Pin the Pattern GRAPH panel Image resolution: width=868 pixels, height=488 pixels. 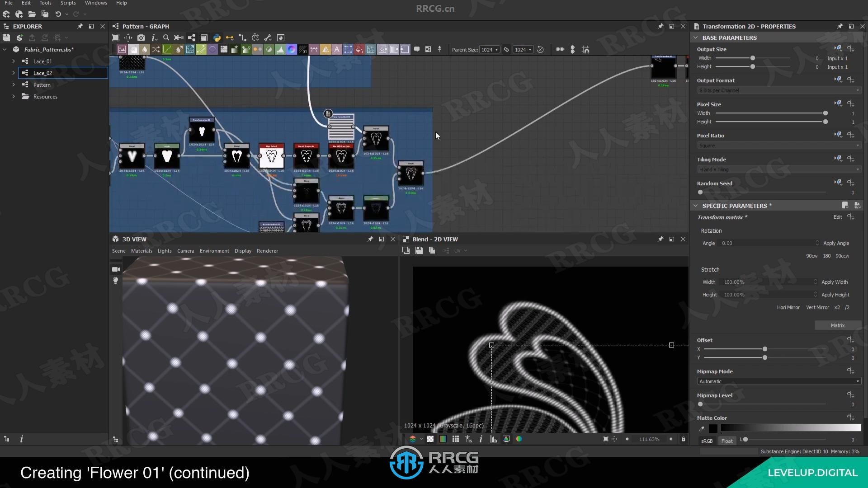click(x=660, y=26)
